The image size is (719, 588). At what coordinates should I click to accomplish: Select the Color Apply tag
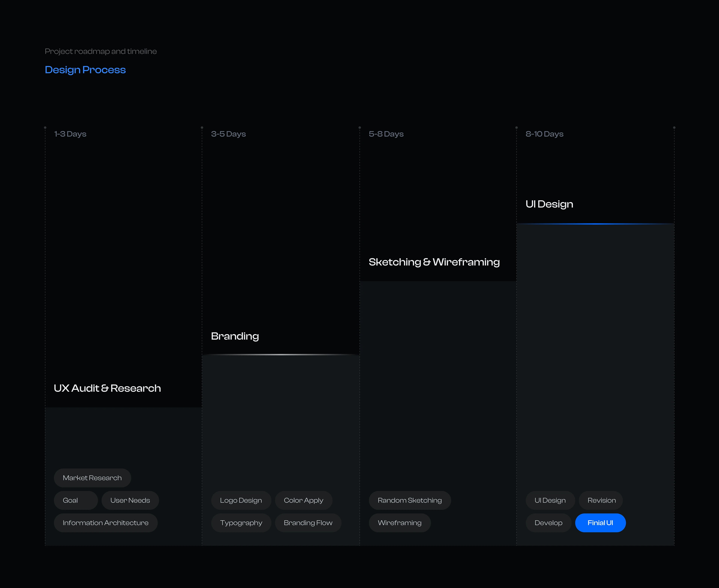(304, 500)
